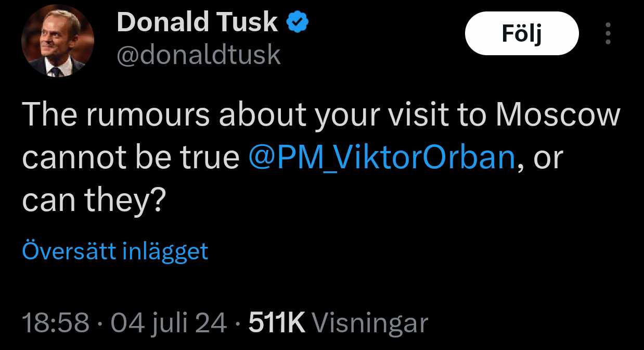
Task: Click Översätt inlägget to translate post
Action: coord(115,251)
